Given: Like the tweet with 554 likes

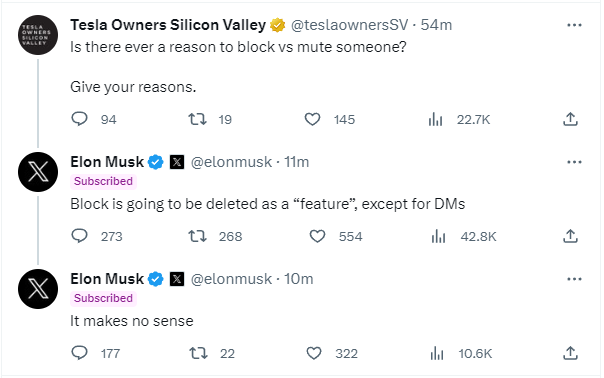Looking at the screenshot, I should tap(317, 236).
